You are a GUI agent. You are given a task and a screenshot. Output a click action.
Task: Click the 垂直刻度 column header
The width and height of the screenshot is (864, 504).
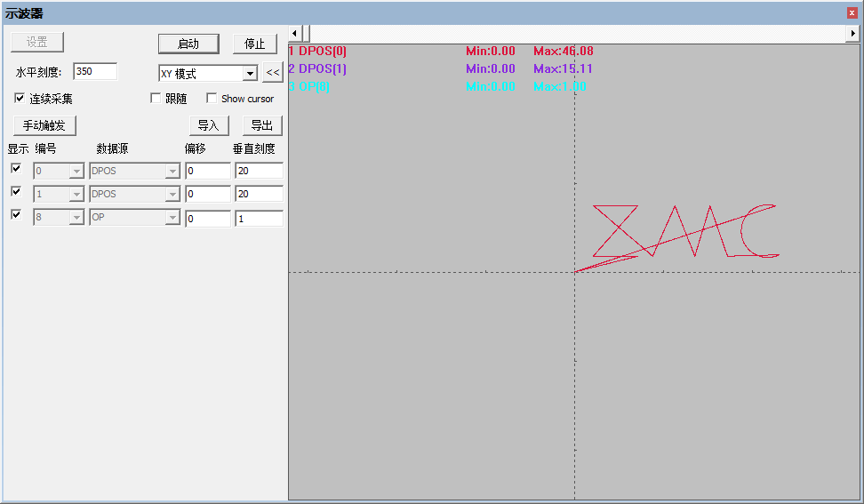click(254, 148)
